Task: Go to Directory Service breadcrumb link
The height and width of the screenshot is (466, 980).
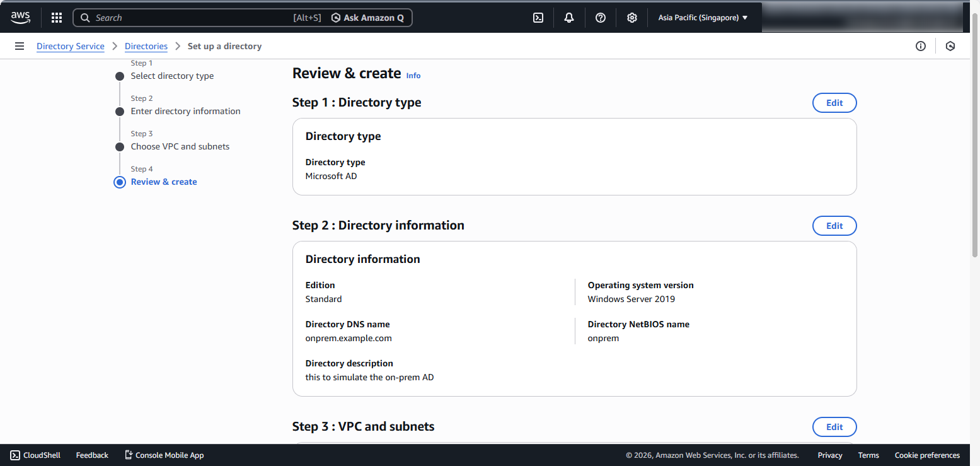Action: click(71, 46)
